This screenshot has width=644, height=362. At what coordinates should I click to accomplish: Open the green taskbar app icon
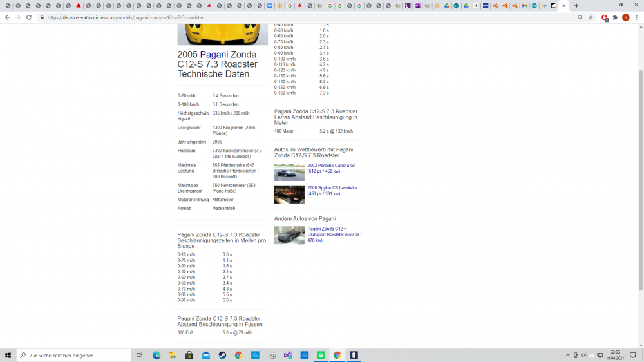pos(321,356)
